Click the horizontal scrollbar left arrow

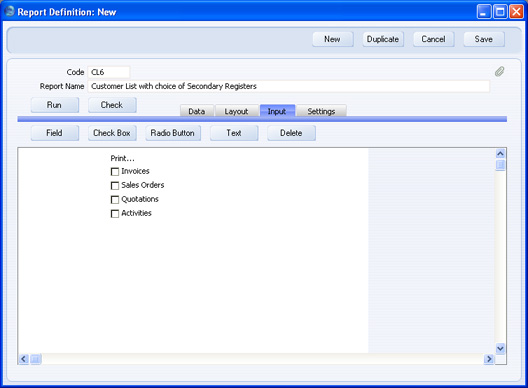(23, 359)
